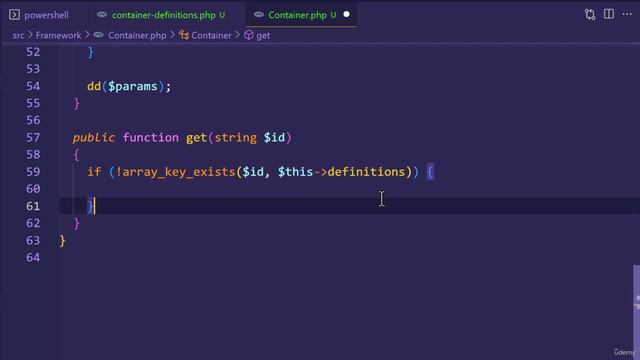
Task: Click the class symbol icon beside Container breadcrumb
Action: (x=184, y=36)
